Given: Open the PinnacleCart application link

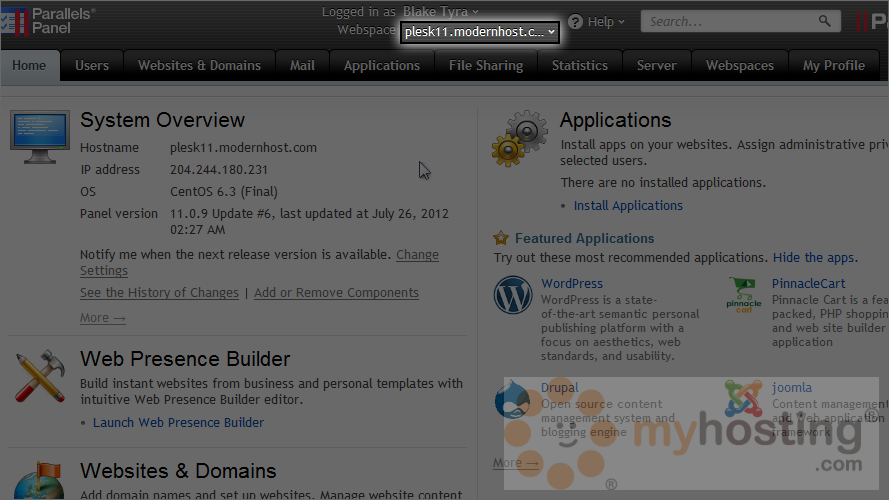Looking at the screenshot, I should 808,283.
